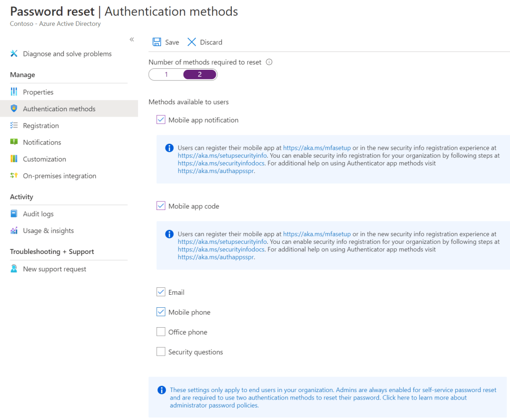Click info icon beside Number of methods

pyautogui.click(x=269, y=62)
